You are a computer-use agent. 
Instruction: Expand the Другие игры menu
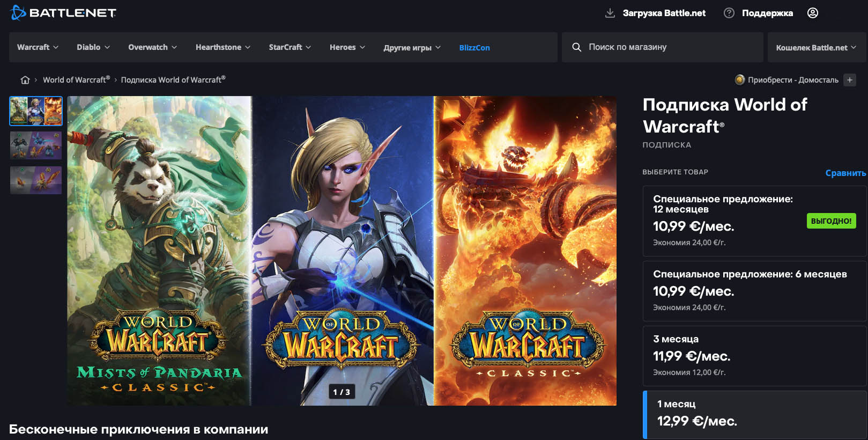[412, 47]
